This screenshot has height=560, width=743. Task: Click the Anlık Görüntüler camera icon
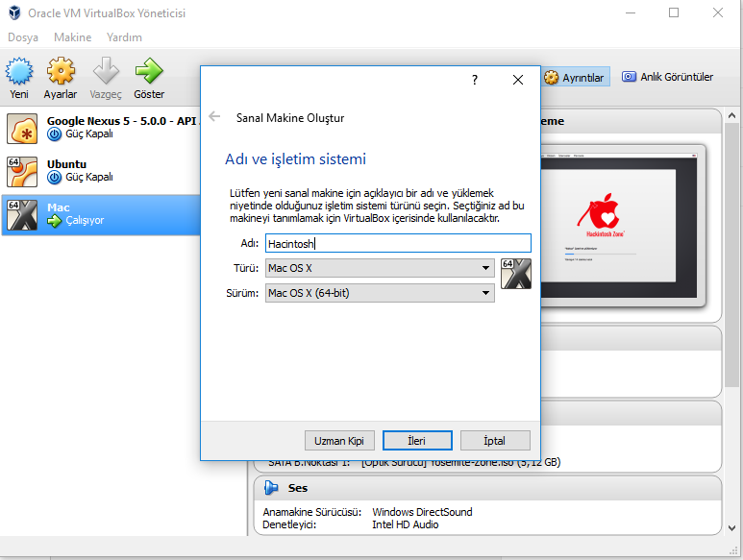point(629,76)
